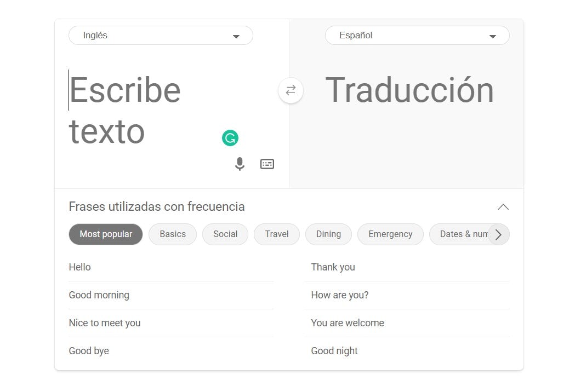Show the Travel phrases

point(277,234)
